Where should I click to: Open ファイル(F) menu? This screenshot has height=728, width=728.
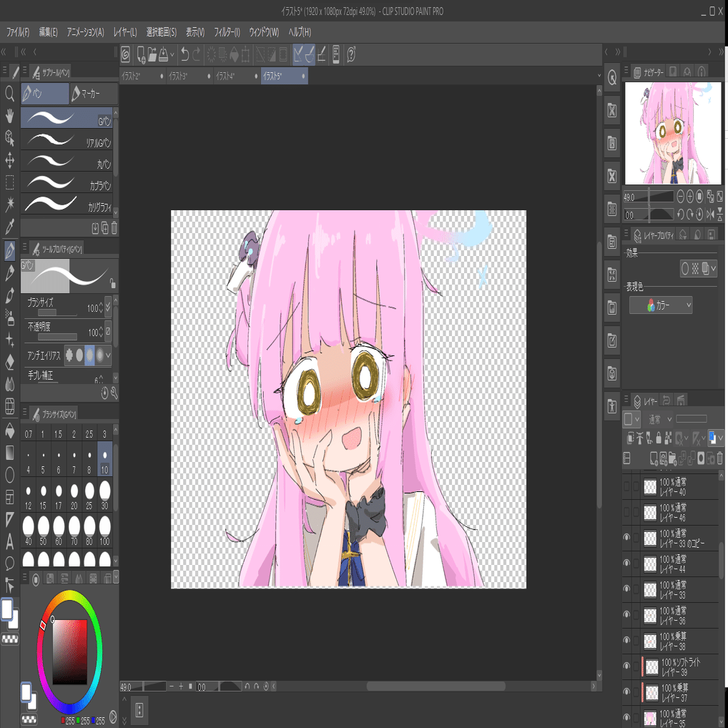click(18, 32)
